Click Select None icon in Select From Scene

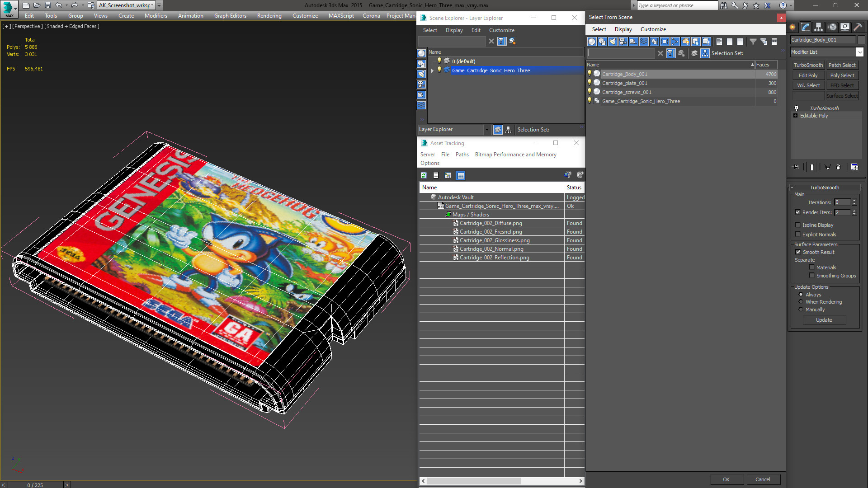click(730, 42)
